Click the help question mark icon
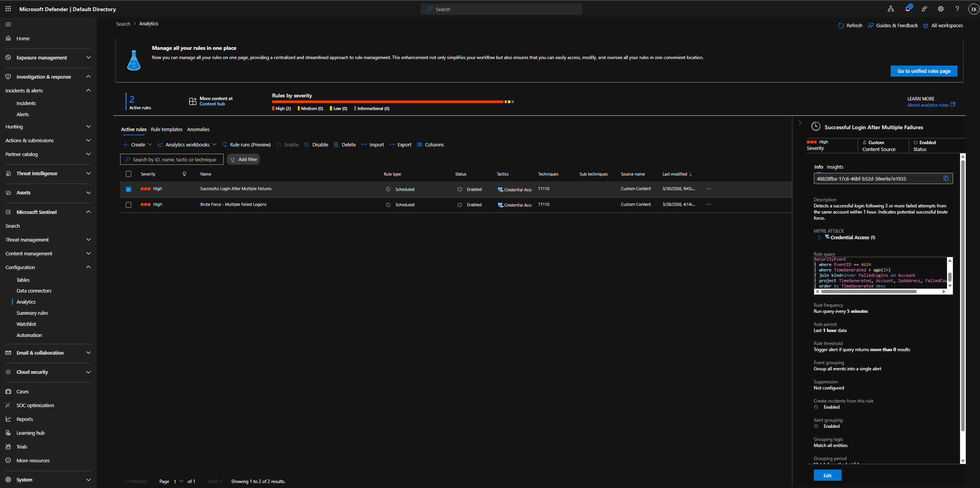The height and width of the screenshot is (488, 980). coord(957,9)
